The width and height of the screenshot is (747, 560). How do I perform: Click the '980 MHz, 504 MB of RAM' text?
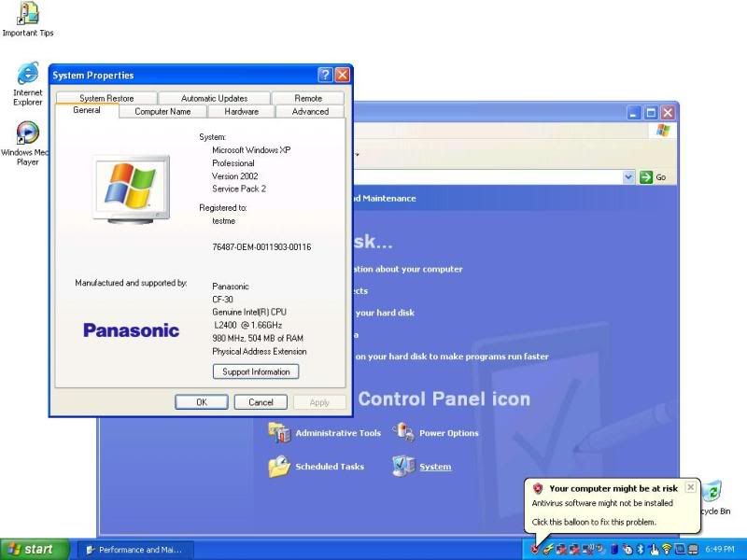pos(258,338)
